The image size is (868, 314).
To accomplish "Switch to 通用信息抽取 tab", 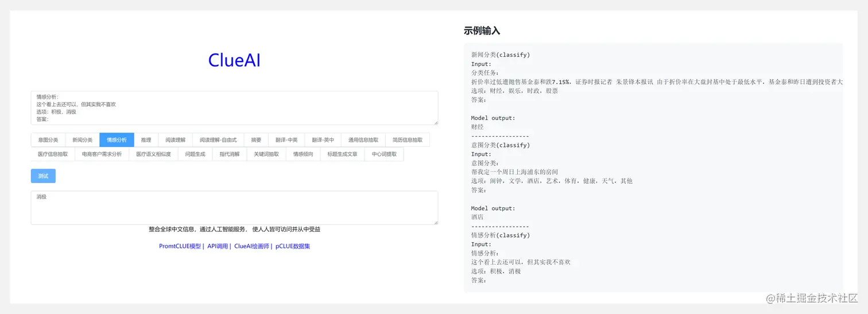I will coord(363,140).
